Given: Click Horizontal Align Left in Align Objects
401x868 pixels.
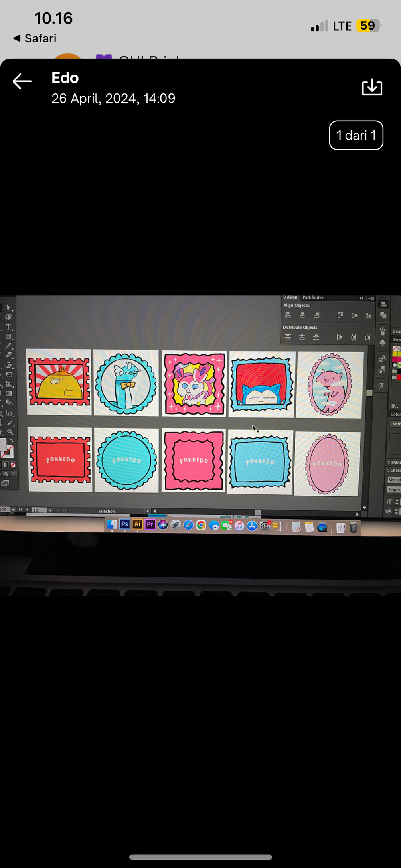Looking at the screenshot, I should (x=288, y=315).
